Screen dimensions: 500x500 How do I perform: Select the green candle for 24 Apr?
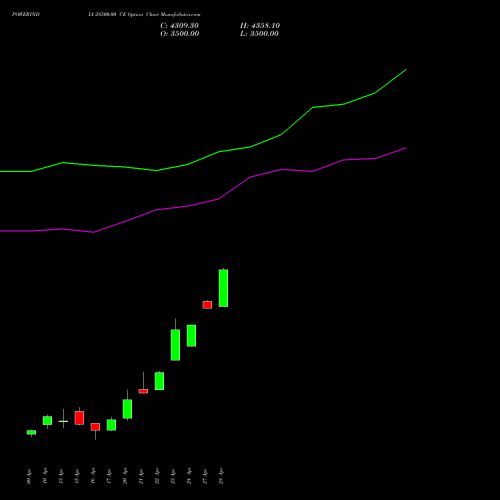(191, 336)
